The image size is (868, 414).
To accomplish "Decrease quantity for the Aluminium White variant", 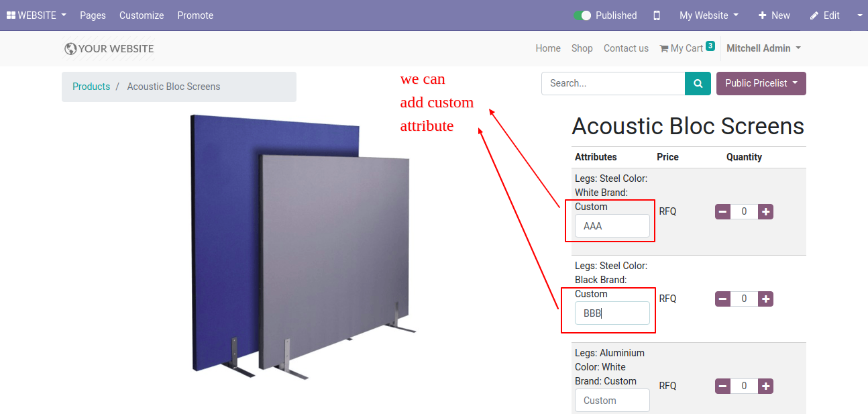I will [x=722, y=386].
